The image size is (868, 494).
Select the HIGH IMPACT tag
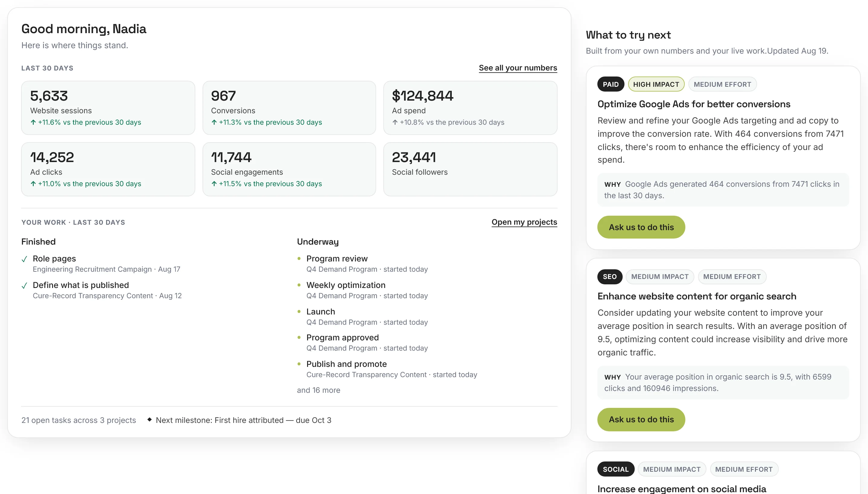pos(656,84)
